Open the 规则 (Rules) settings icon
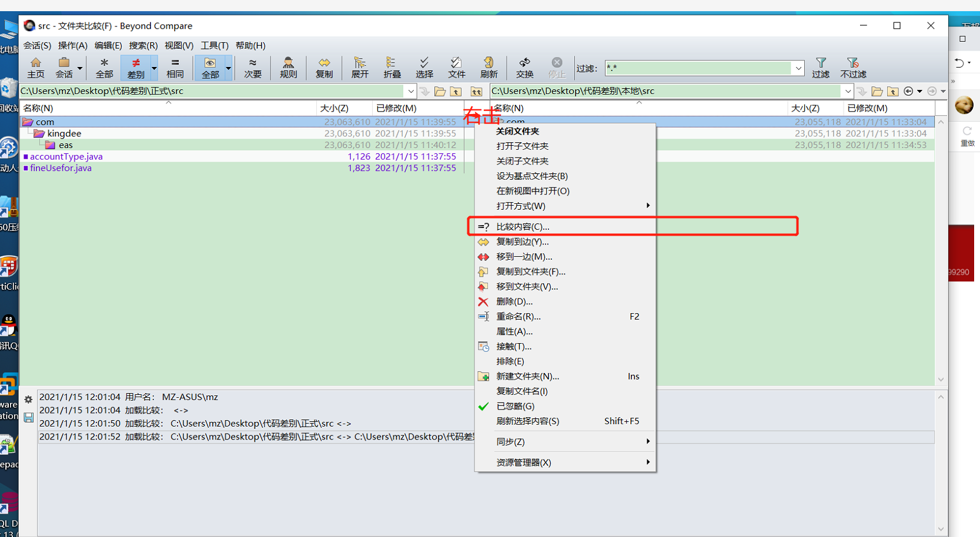The image size is (980, 537). point(288,66)
